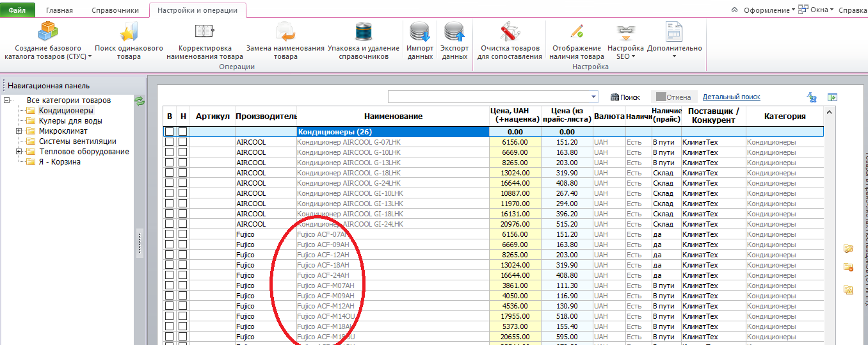
Task: Expand the Тепловое оборудование tree node
Action: (x=19, y=152)
